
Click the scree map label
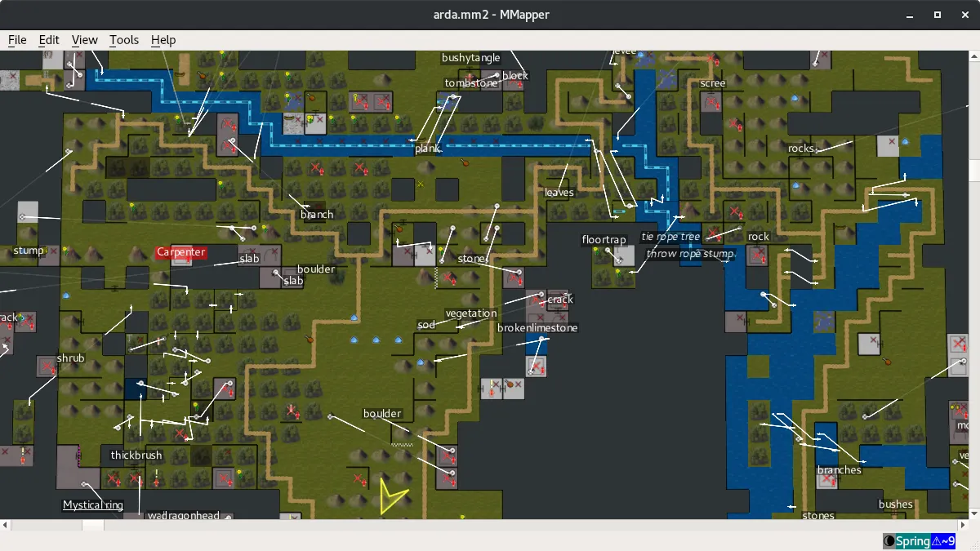pos(713,83)
